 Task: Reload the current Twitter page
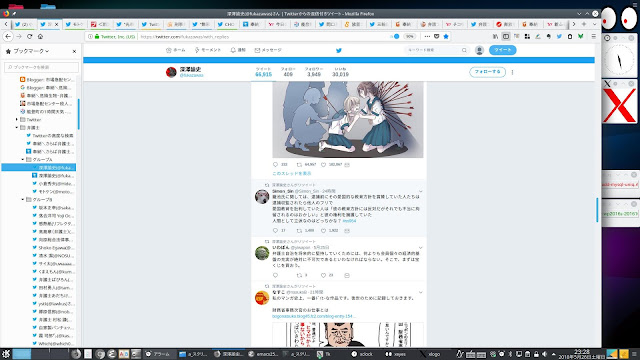29,36
